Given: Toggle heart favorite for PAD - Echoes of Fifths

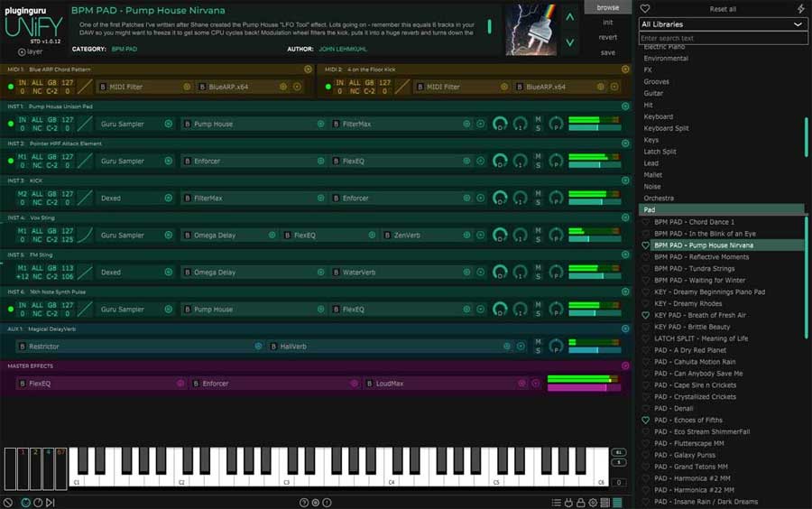Looking at the screenshot, I should coord(645,420).
